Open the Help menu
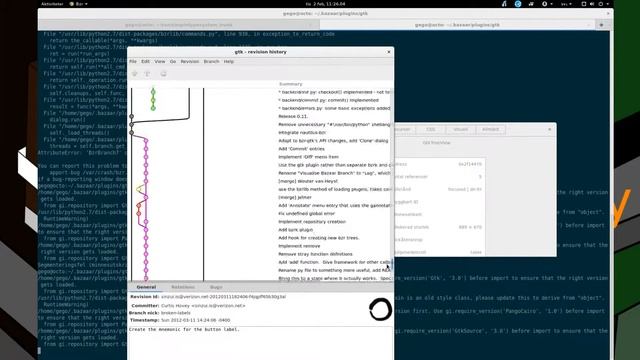 (229, 62)
